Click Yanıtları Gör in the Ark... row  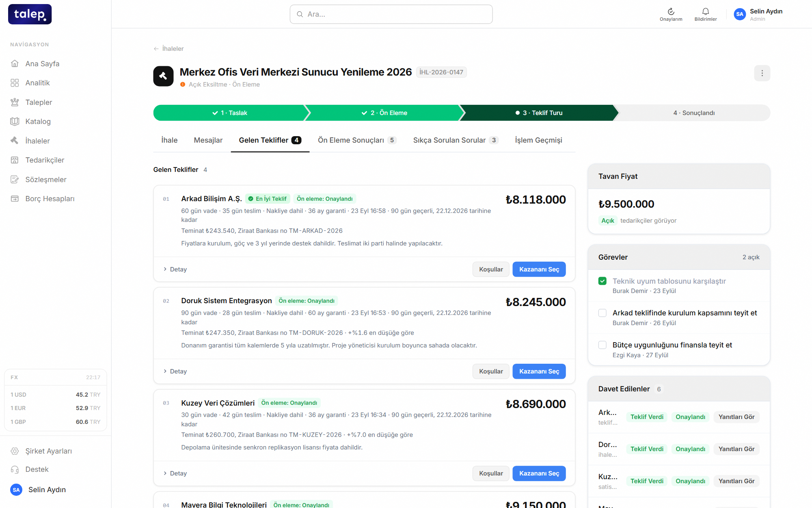[x=736, y=417]
